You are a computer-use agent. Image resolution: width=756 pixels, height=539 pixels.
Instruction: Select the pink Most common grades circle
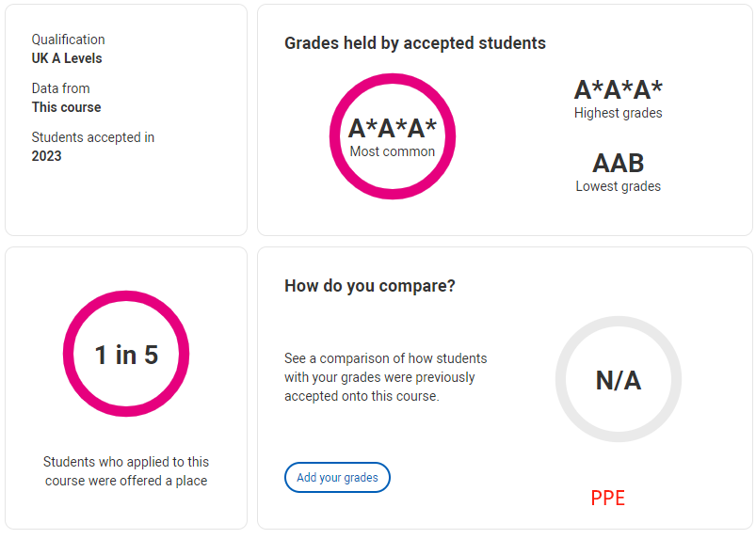coord(393,136)
